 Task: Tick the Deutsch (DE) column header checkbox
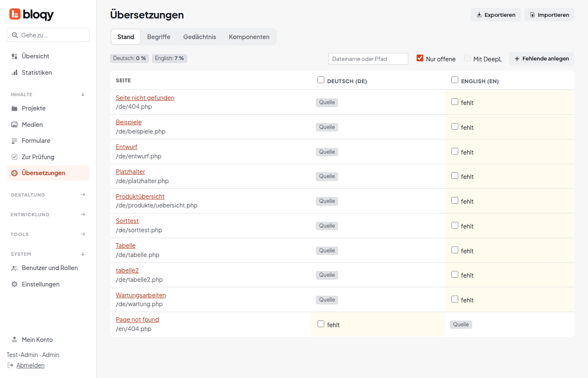tap(321, 80)
